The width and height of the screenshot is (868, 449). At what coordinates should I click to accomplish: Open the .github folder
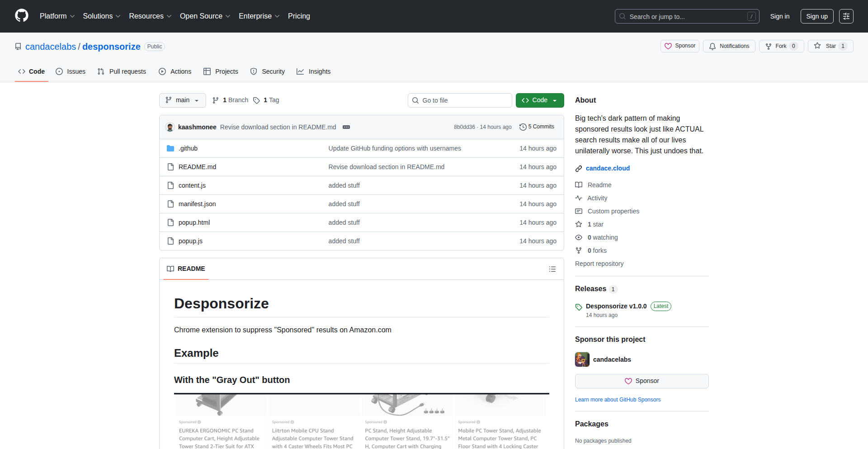pyautogui.click(x=188, y=148)
